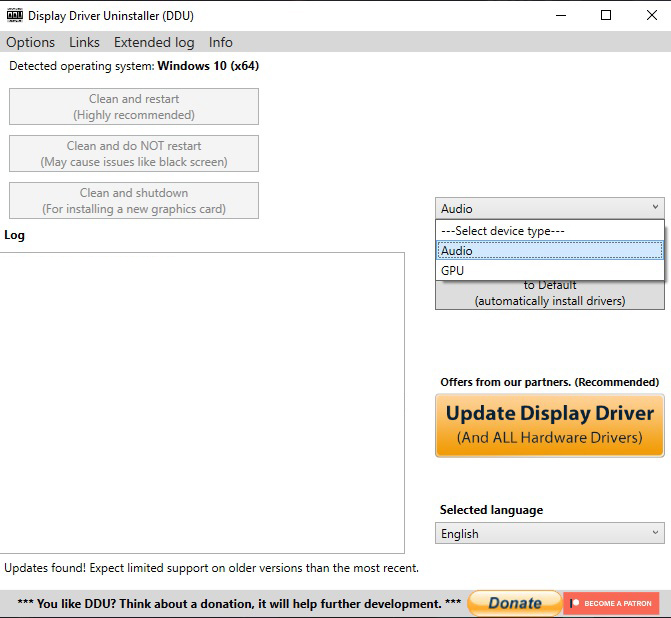Open the device type dropdown showing Audio
This screenshot has width=671, height=618.
coord(550,208)
